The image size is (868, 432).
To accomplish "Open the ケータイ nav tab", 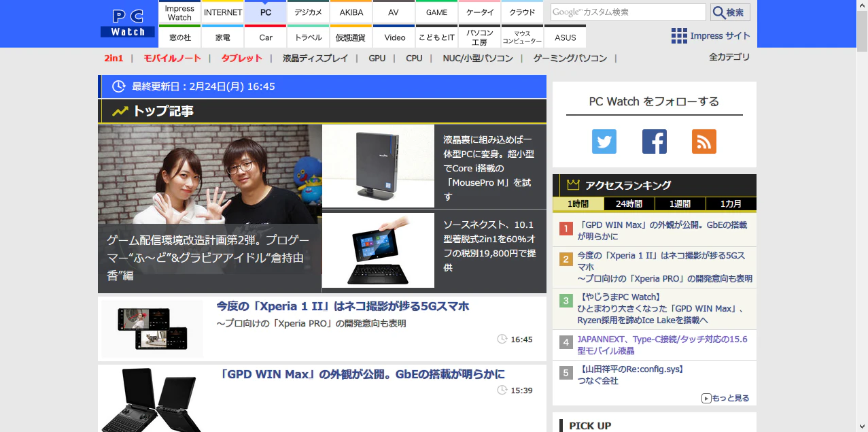I will [x=479, y=12].
